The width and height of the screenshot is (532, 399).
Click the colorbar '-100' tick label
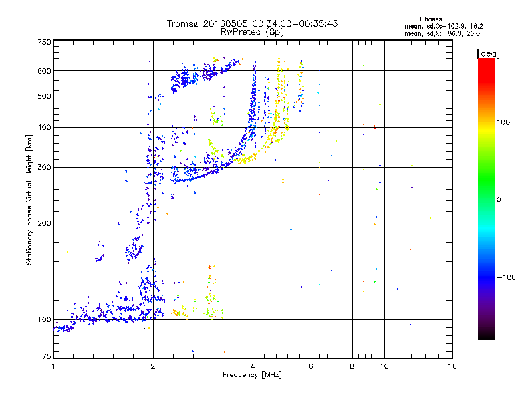[506, 277]
